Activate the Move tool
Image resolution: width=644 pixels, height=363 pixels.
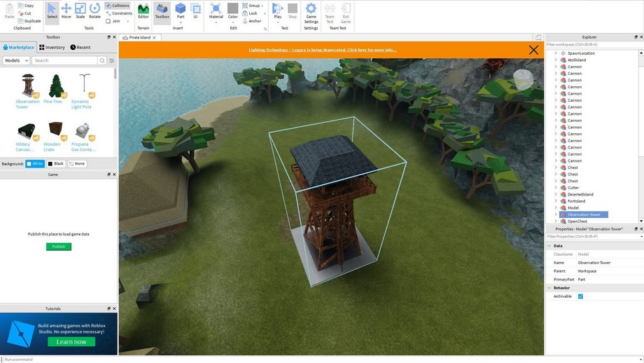click(66, 11)
